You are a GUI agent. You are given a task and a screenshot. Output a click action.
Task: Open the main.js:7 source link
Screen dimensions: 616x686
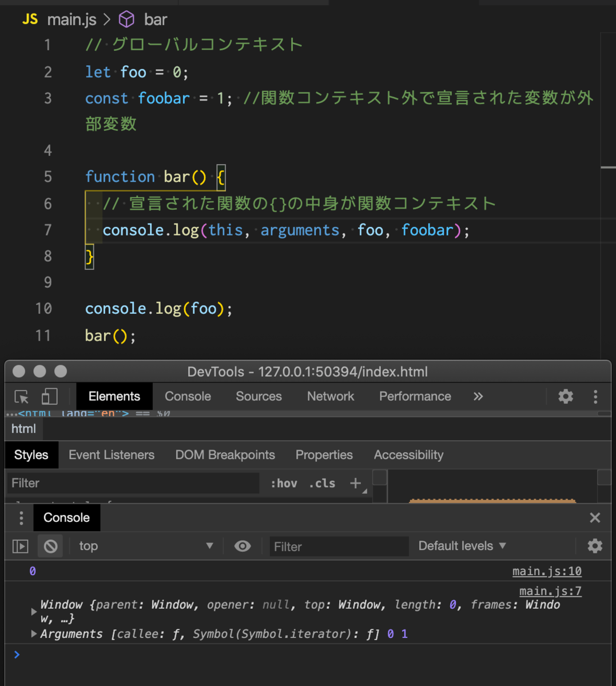[x=550, y=591]
